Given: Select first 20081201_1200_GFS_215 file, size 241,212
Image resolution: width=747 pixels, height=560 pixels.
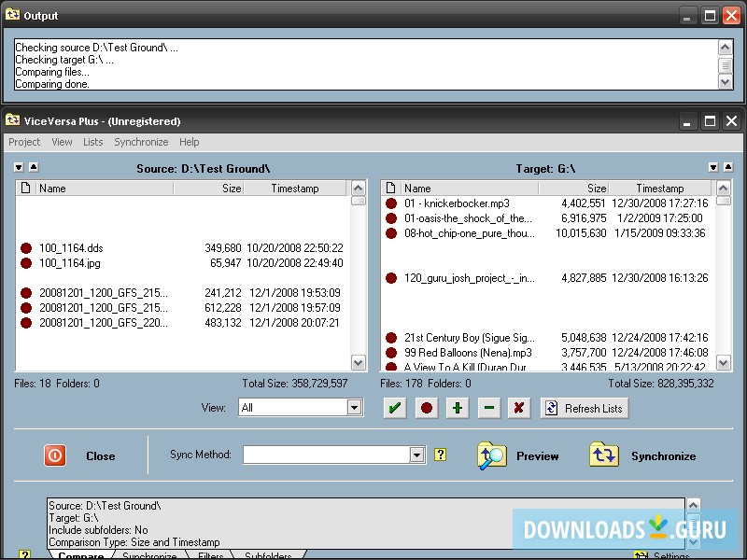Looking at the screenshot, I should [183, 293].
